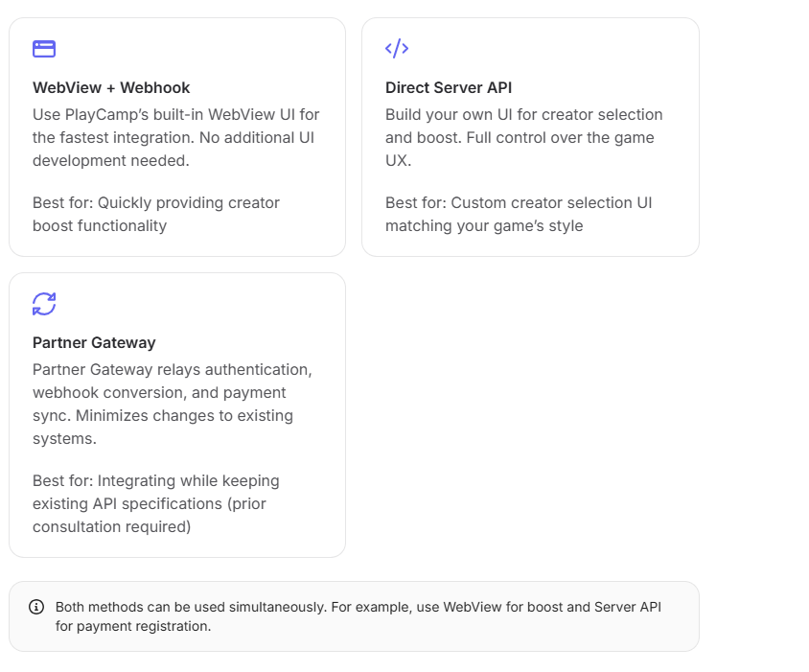The width and height of the screenshot is (809, 672).
Task: Select the Partner Gateway card heading
Action: (x=94, y=342)
